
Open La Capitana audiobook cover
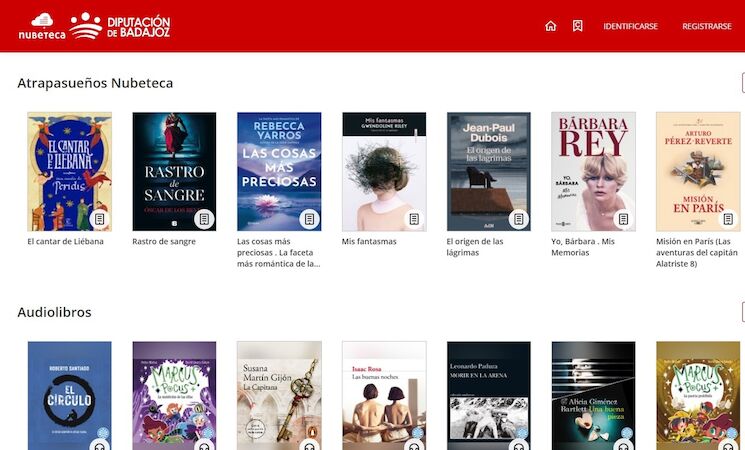tap(279, 395)
